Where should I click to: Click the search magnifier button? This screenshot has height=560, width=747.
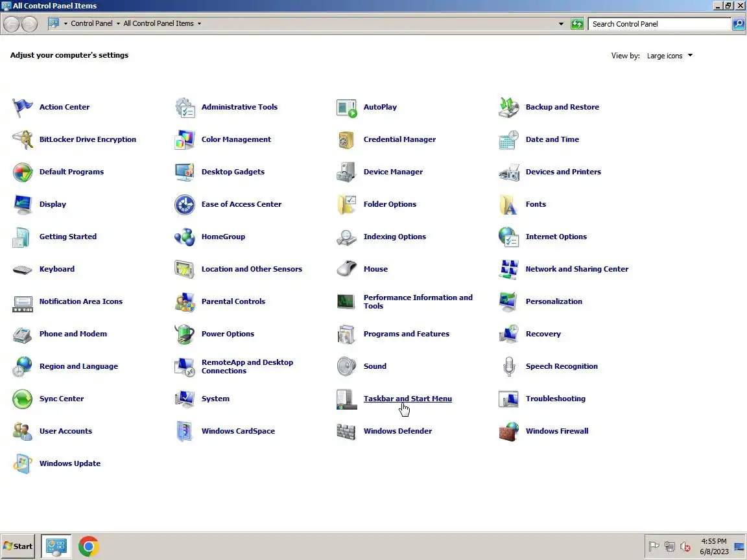pos(739,24)
